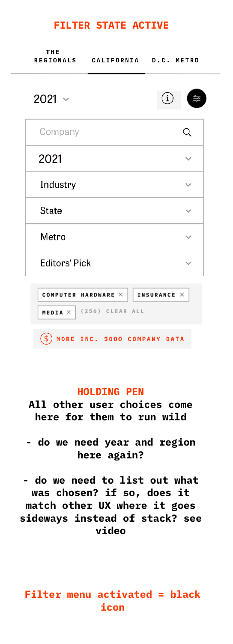Click the black filter menu icon
Viewport: 233px width, 644px height.
[x=197, y=98]
